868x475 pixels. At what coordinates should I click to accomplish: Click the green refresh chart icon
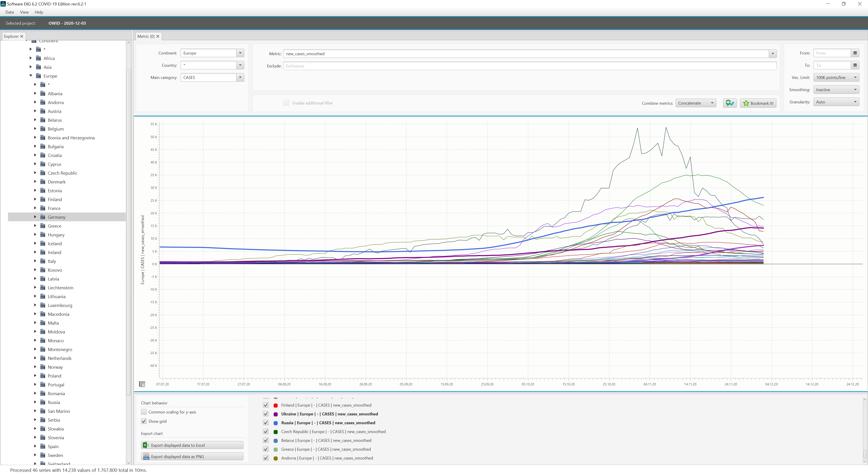(729, 103)
